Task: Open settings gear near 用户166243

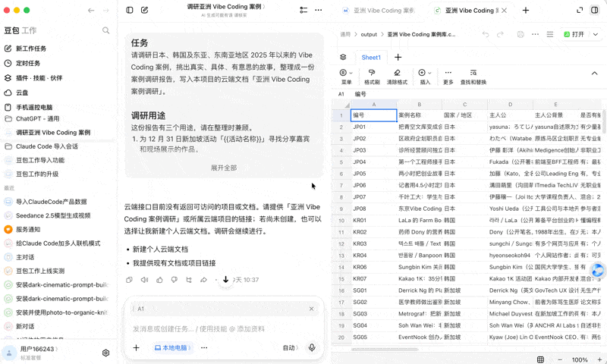Action: click(105, 353)
